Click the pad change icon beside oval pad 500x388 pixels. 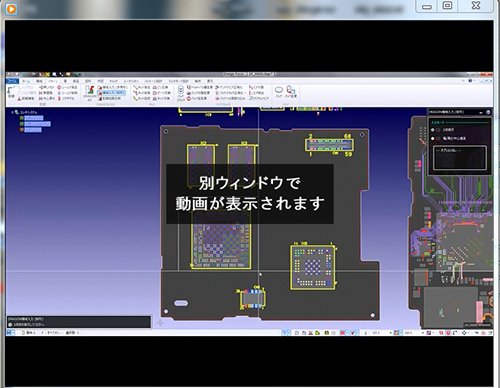click(x=291, y=90)
